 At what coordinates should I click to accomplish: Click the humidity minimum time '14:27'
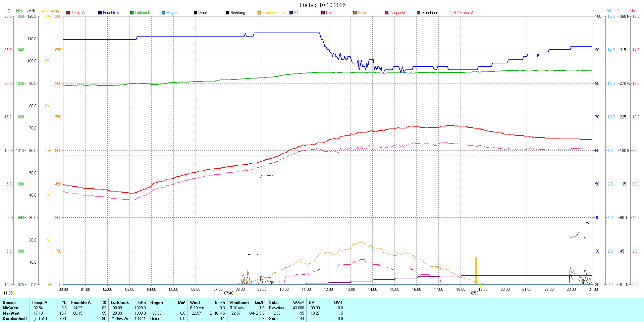click(x=78, y=308)
